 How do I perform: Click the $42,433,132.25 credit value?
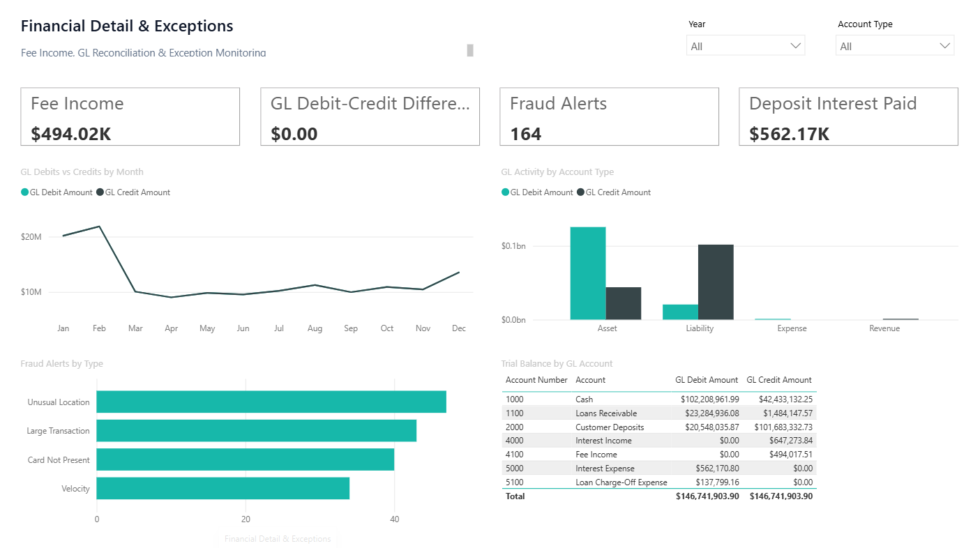pyautogui.click(x=785, y=399)
